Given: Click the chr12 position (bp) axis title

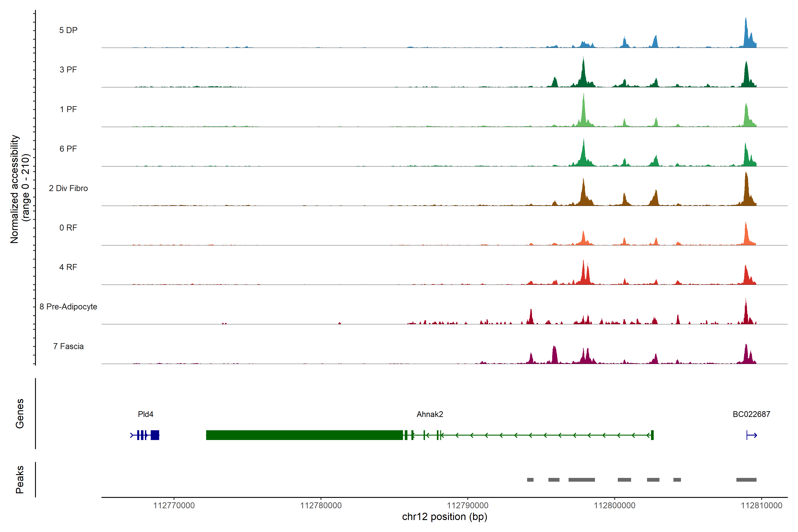Looking at the screenshot, I should (444, 517).
